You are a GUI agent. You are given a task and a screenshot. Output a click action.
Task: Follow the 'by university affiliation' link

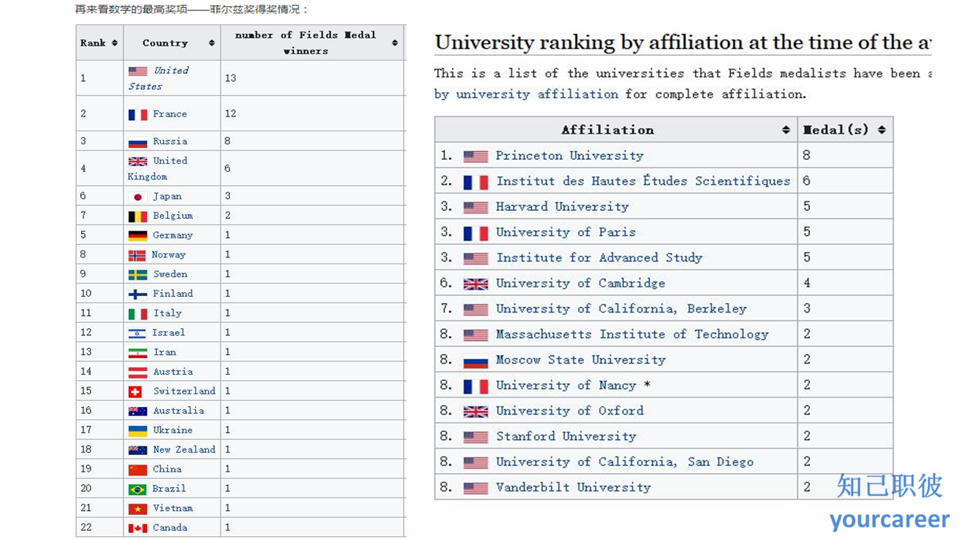526,94
